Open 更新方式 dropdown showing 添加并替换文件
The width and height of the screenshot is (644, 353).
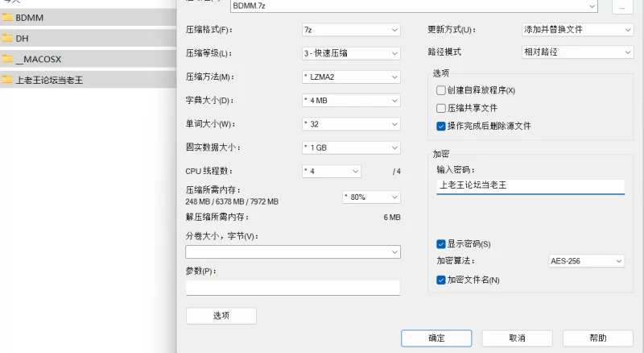577,30
